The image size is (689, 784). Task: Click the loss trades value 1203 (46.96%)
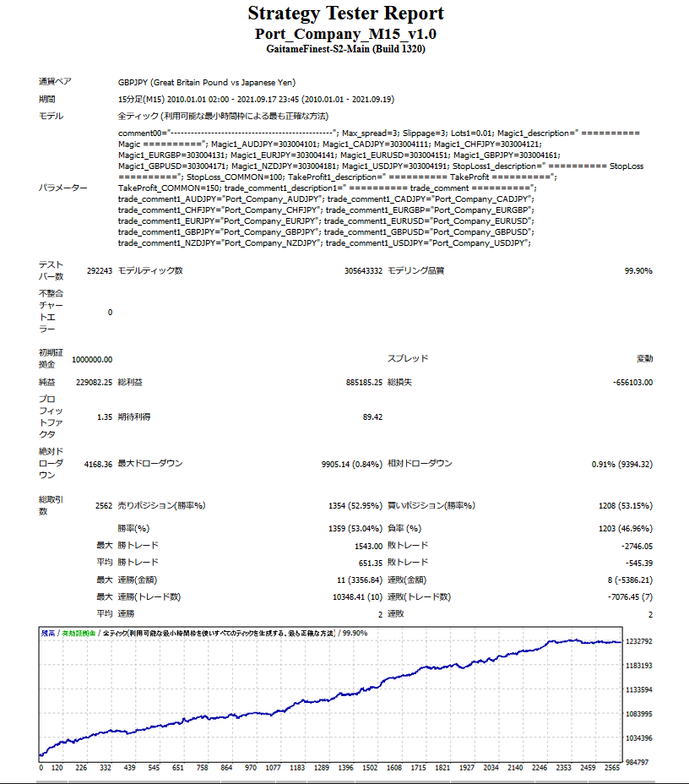(626, 529)
